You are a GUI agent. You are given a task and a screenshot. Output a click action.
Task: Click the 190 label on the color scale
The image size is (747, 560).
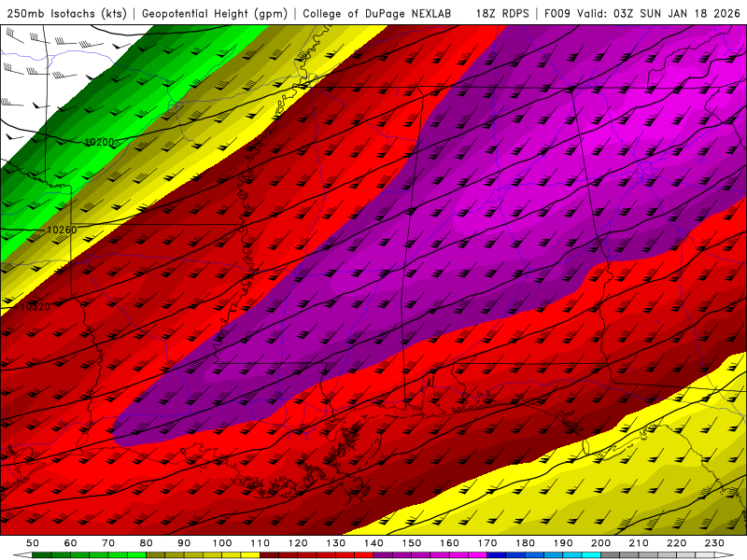[563, 543]
